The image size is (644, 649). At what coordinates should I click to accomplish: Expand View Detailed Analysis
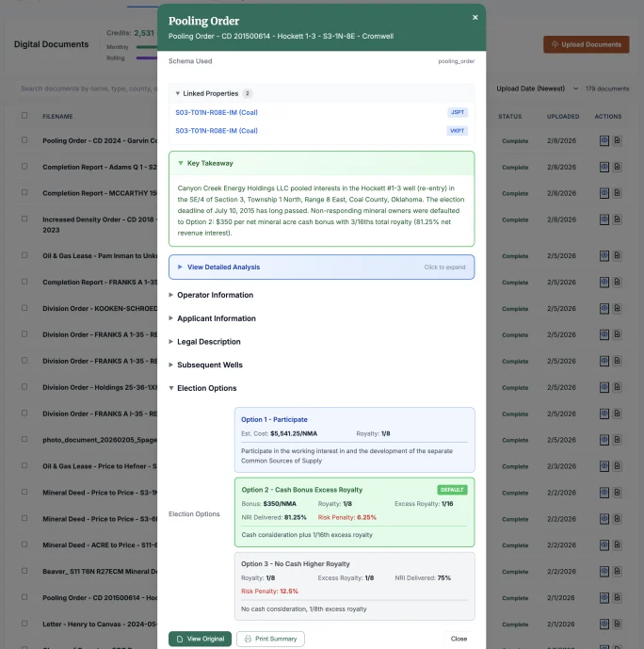pos(321,267)
